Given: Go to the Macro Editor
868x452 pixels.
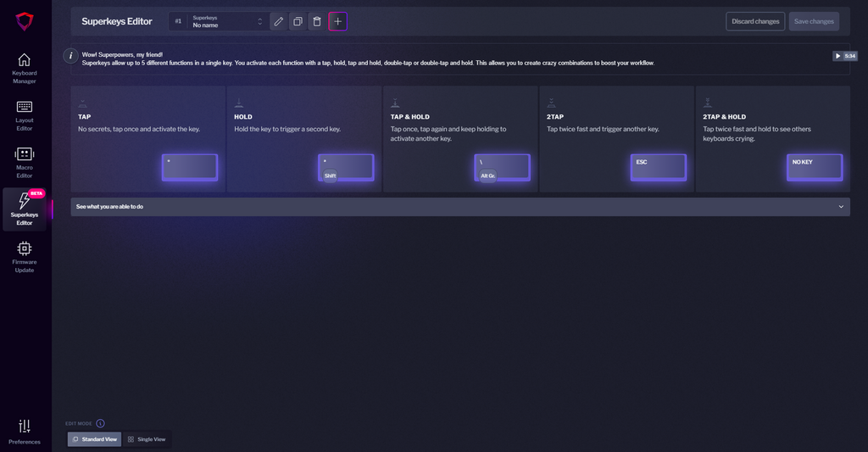Looking at the screenshot, I should pos(24,164).
